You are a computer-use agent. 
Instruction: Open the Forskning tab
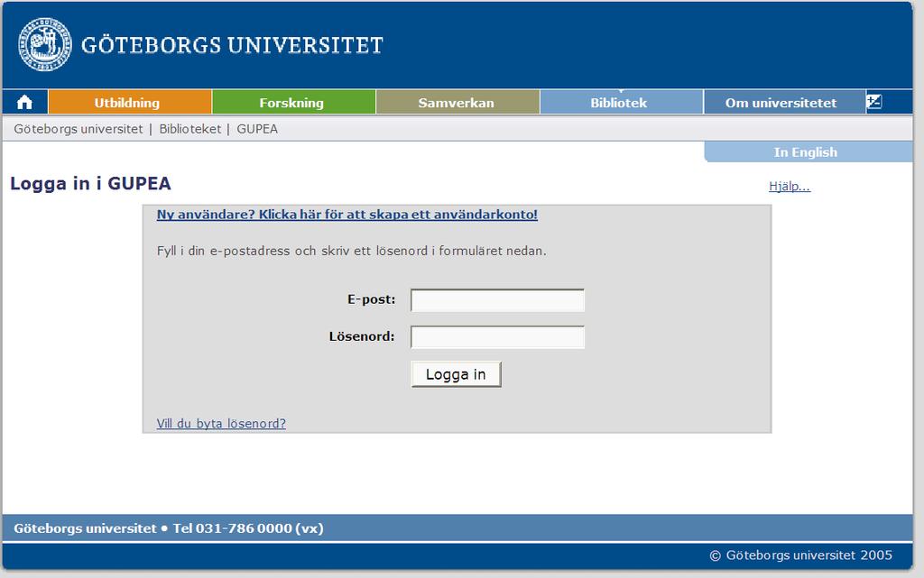(x=293, y=103)
